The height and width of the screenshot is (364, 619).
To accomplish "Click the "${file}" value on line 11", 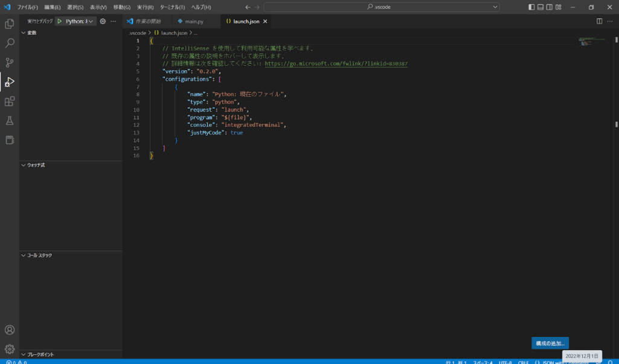I will pyautogui.click(x=236, y=117).
